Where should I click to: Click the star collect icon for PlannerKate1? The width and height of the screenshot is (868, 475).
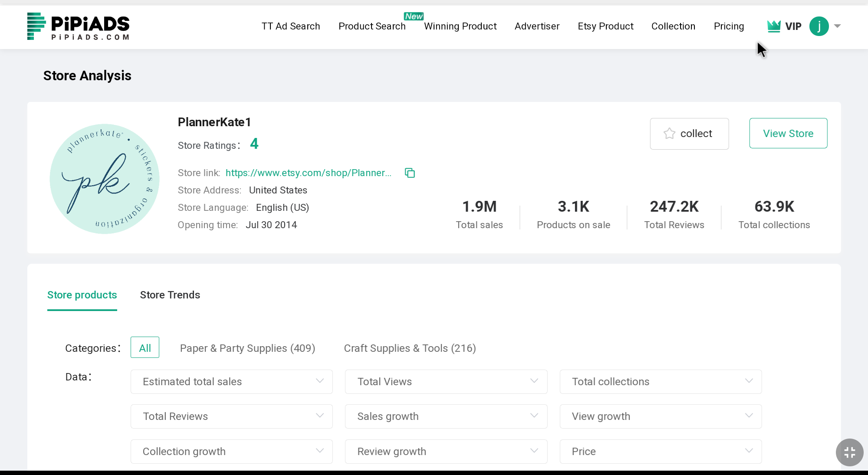[x=669, y=133]
